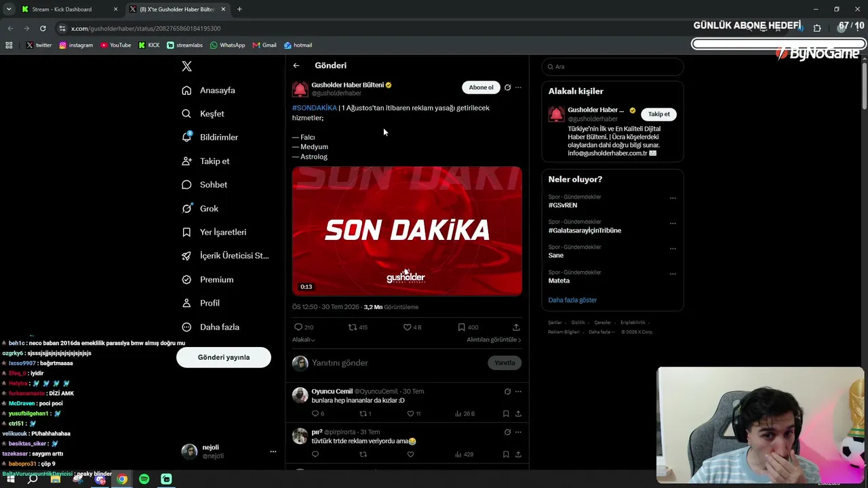Open the WhatsApp bookmark
Screen dimensions: 868x488
[x=227, y=45]
